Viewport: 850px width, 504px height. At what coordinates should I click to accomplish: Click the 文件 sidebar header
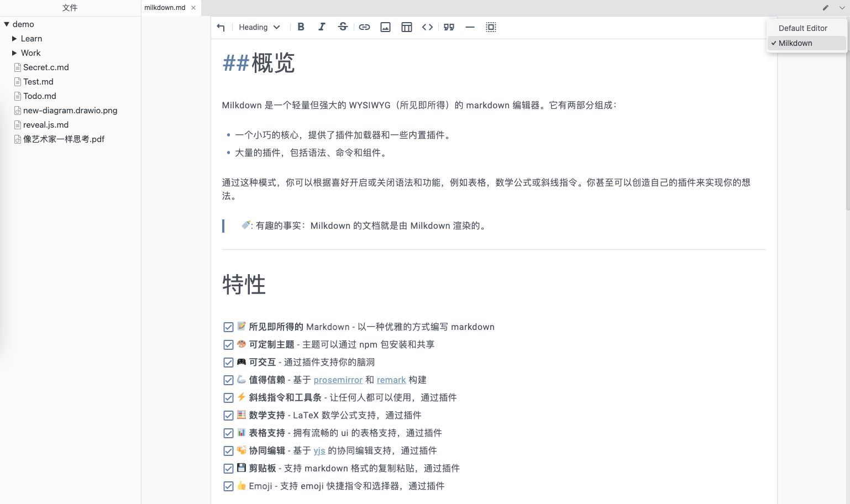pos(70,8)
